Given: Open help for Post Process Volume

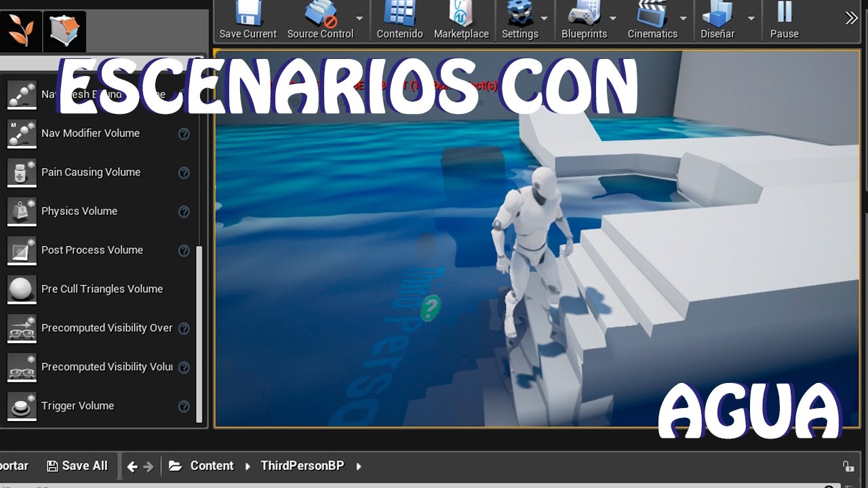Looking at the screenshot, I should tap(184, 251).
